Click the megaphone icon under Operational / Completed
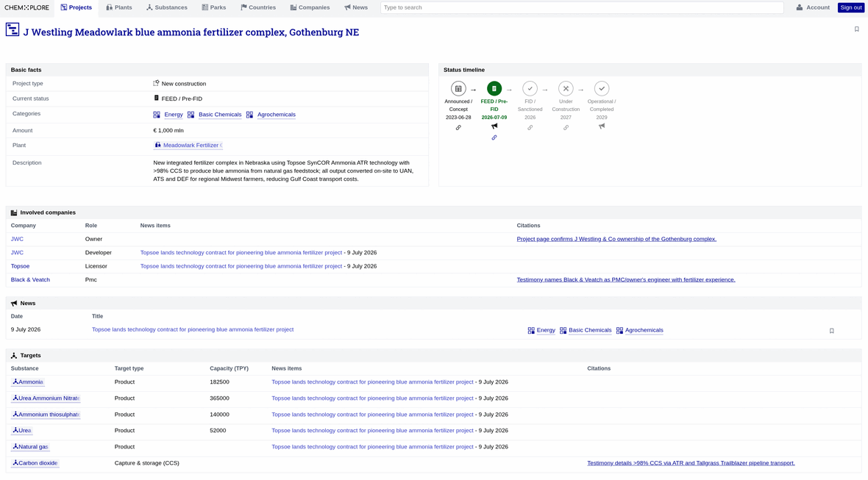Viewport: 868px width, 480px height. [x=602, y=126]
